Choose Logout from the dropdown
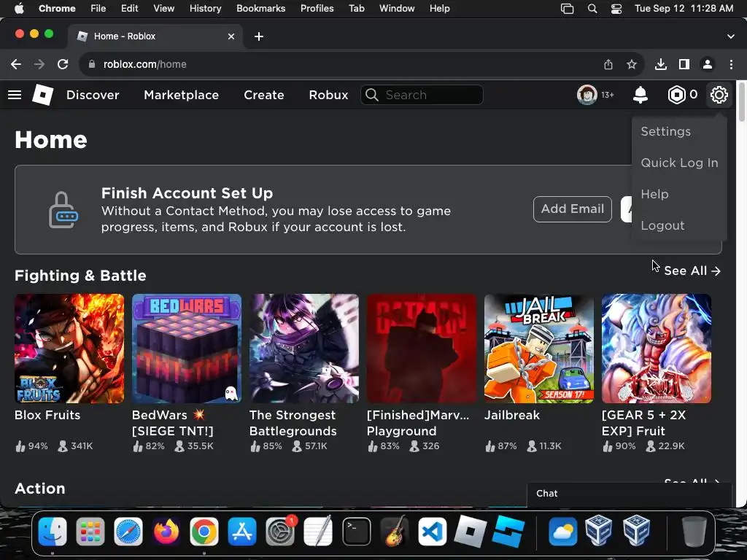747x560 pixels. [x=662, y=226]
